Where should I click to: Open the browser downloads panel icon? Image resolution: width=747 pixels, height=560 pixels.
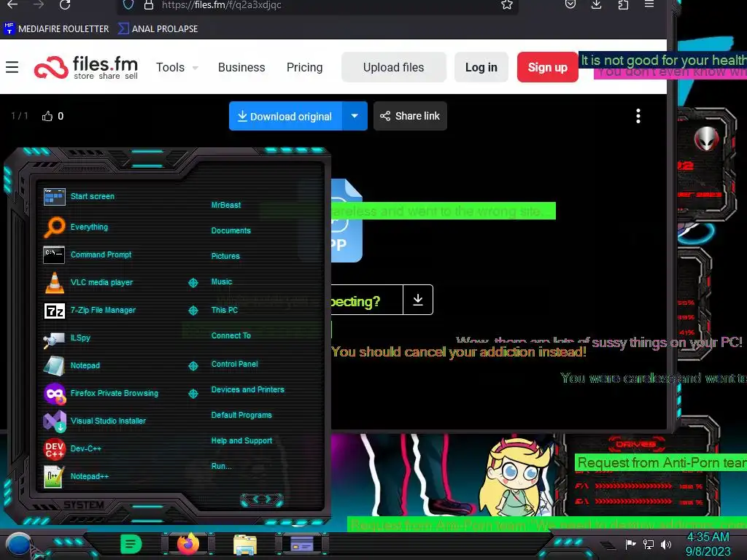point(597,5)
